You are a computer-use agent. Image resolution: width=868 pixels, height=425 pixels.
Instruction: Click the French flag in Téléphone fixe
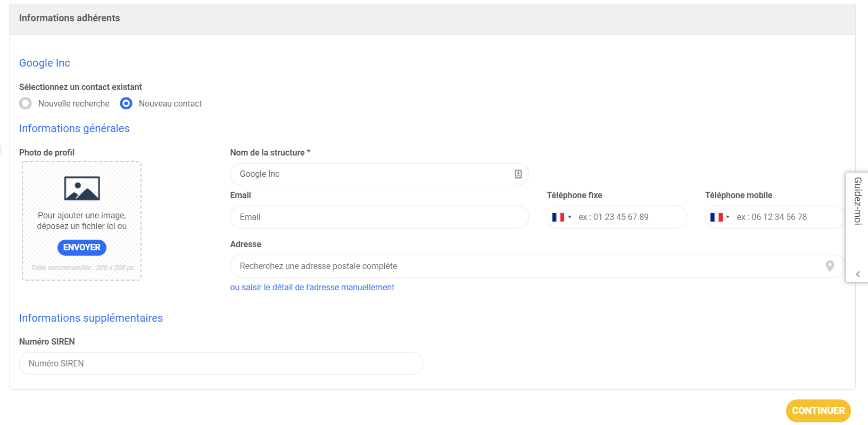pyautogui.click(x=558, y=217)
